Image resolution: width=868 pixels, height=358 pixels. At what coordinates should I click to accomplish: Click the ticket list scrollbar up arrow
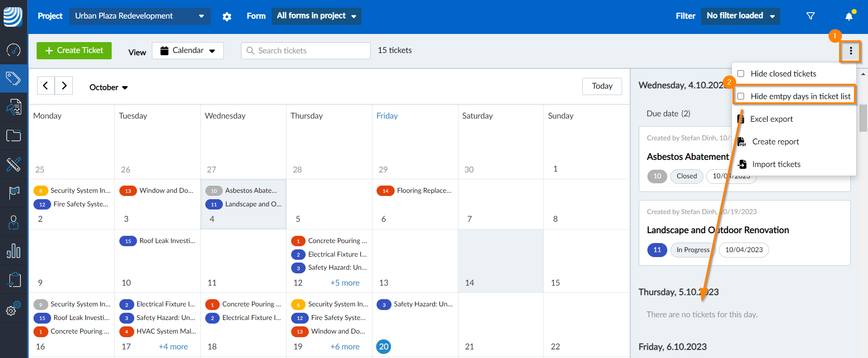click(863, 74)
